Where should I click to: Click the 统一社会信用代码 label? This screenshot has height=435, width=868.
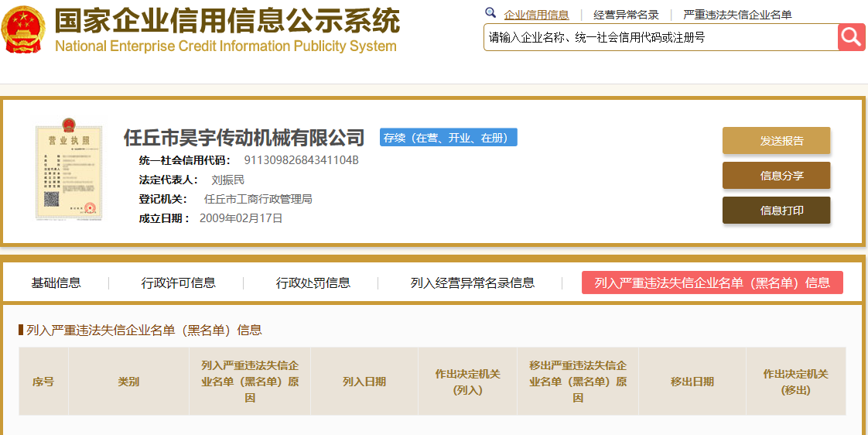(x=185, y=161)
